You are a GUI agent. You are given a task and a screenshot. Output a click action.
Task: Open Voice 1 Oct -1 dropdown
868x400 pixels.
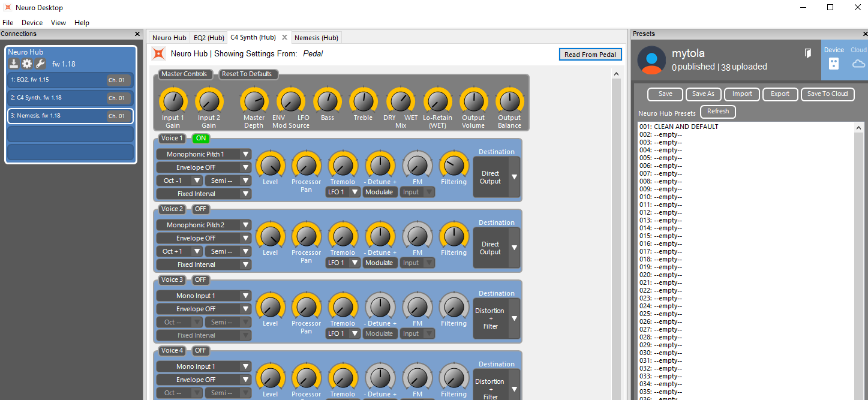click(179, 181)
